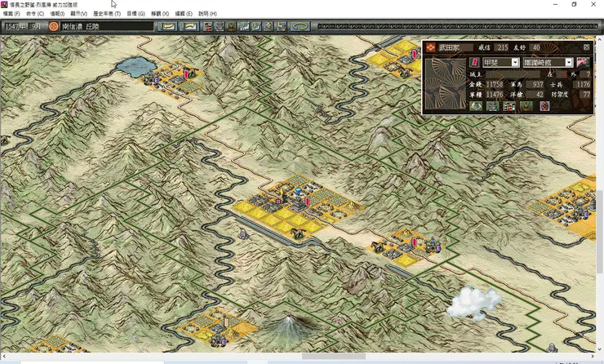Open the 甲斐 province dropdown
The height and width of the screenshot is (364, 604).
(x=515, y=62)
